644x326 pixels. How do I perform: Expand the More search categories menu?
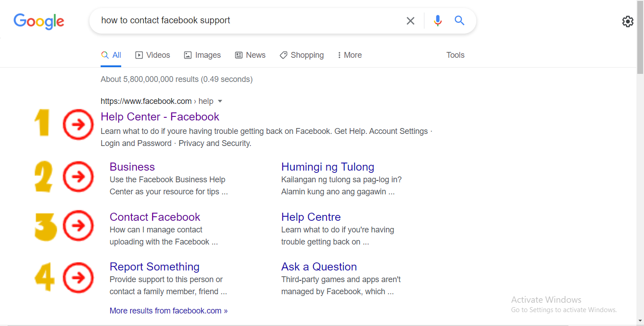tap(350, 55)
